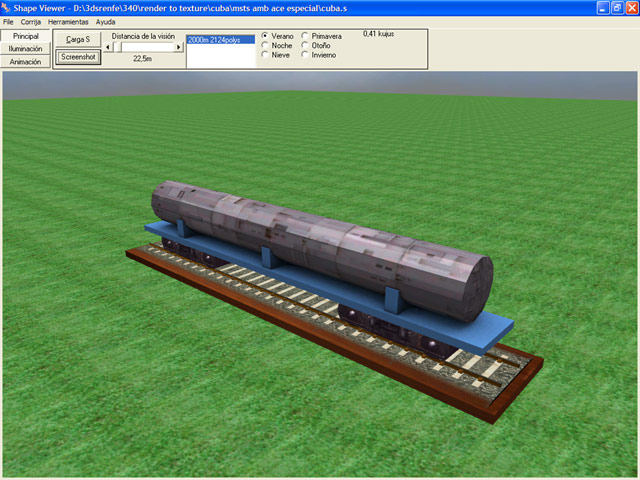This screenshot has height=480, width=640.
Task: Switch to the Principal tab
Action: (x=25, y=36)
